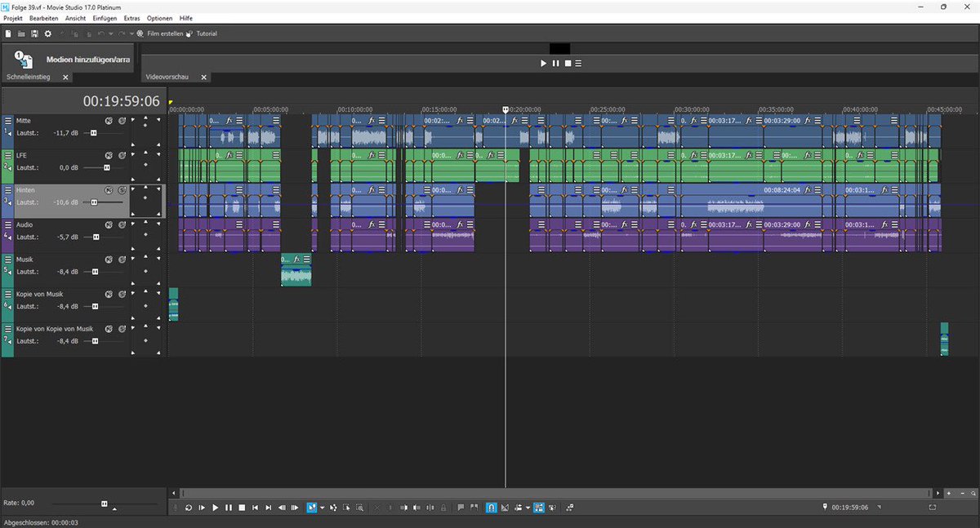Go to start of the project

[256, 508]
